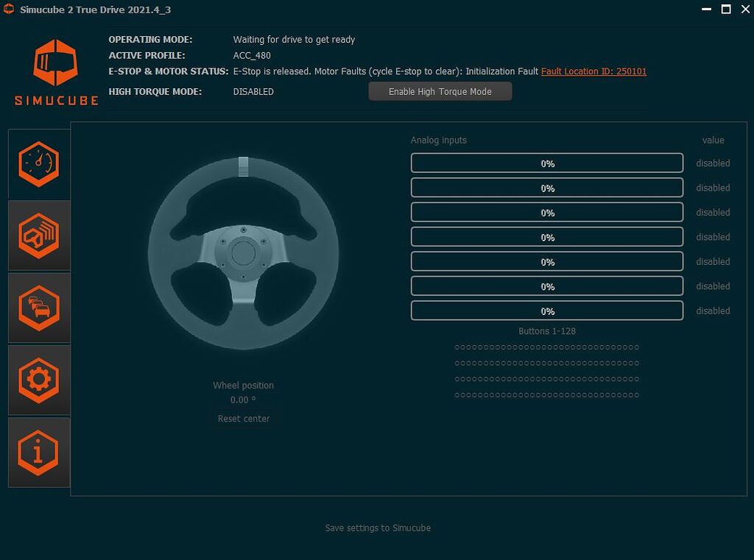
Task: Enable High Torque Mode
Action: tap(440, 91)
